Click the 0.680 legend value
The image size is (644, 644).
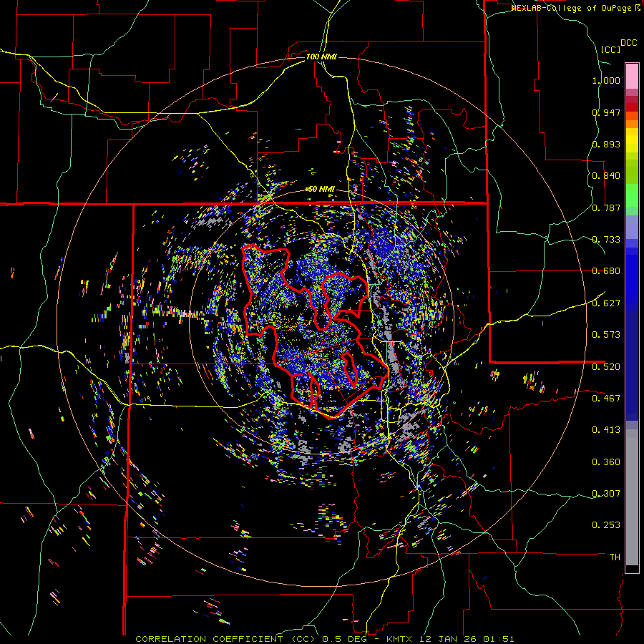pyautogui.click(x=606, y=271)
